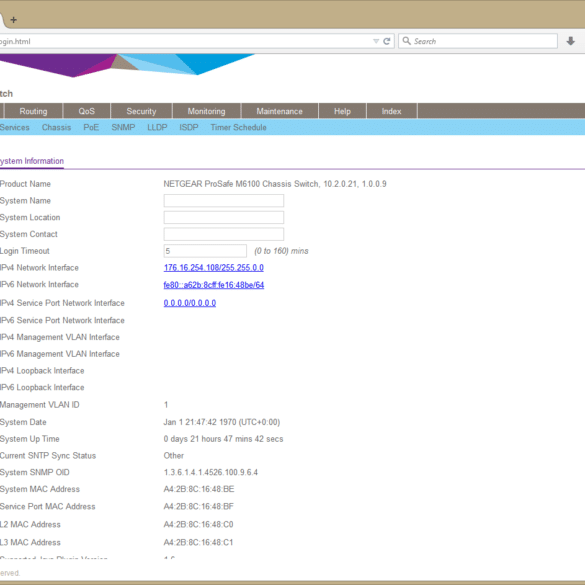Viewport: 585px width, 585px height.
Task: Click the System Information section tab
Action: (32, 161)
